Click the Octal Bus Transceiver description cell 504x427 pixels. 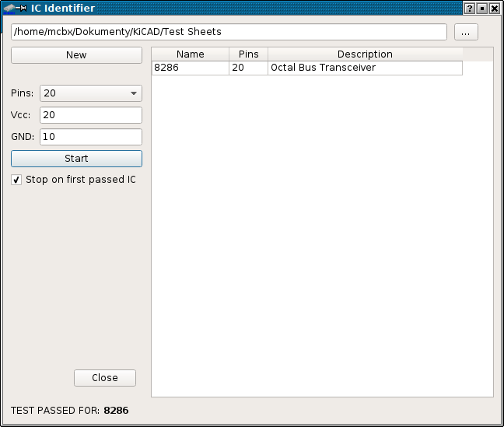(364, 68)
